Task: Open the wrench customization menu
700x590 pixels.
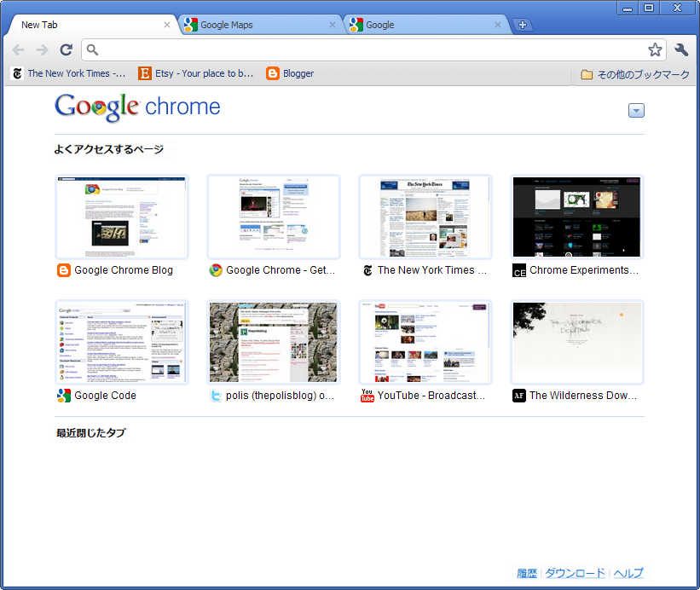Action: 680,50
